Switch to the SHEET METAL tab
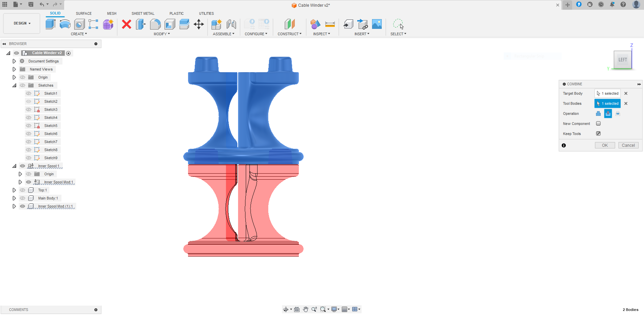The width and height of the screenshot is (644, 315). pyautogui.click(x=143, y=13)
